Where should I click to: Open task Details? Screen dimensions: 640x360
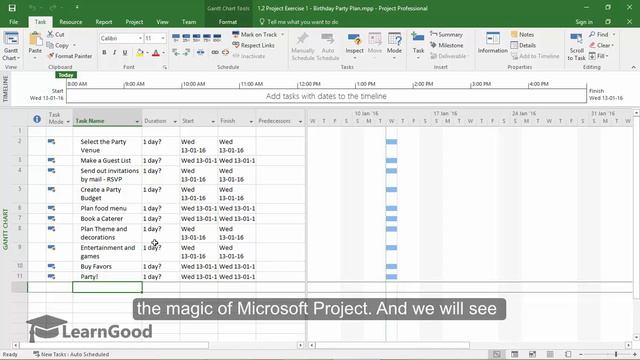pos(523,45)
